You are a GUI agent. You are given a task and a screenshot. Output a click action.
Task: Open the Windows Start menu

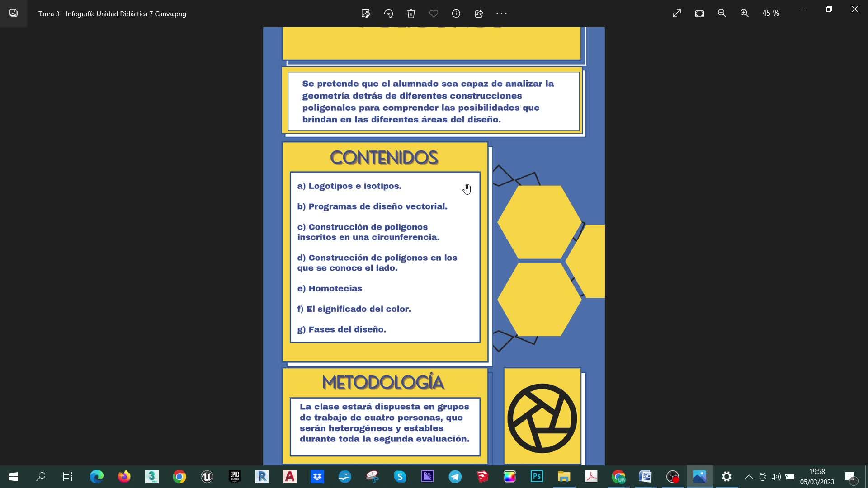14,477
